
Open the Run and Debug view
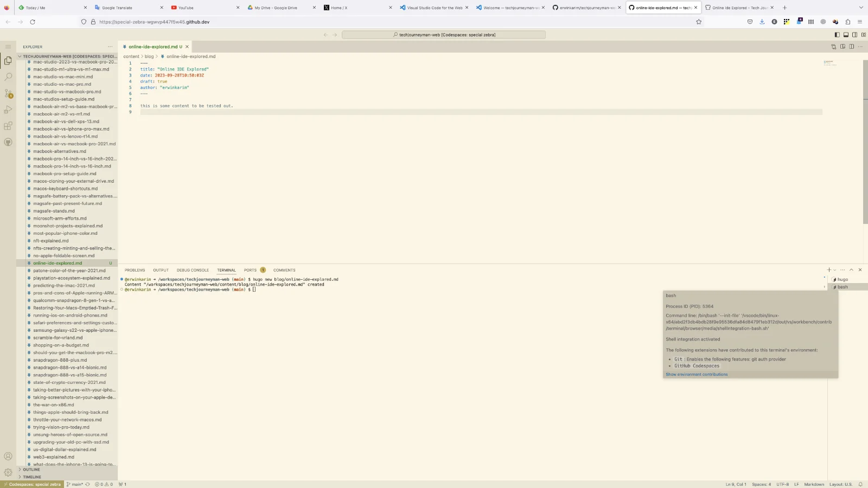point(8,110)
